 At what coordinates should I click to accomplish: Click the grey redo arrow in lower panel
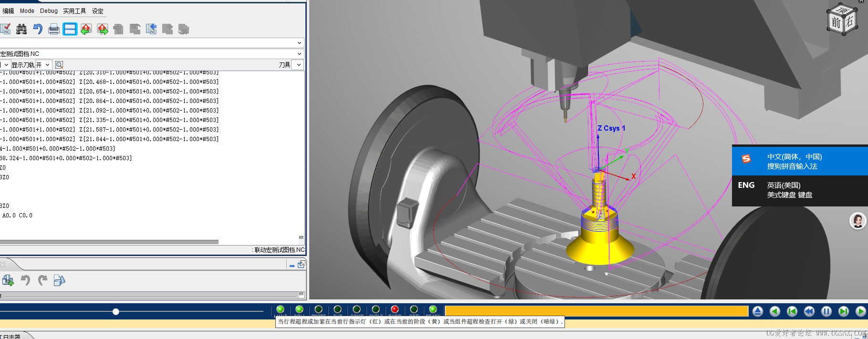[x=42, y=280]
